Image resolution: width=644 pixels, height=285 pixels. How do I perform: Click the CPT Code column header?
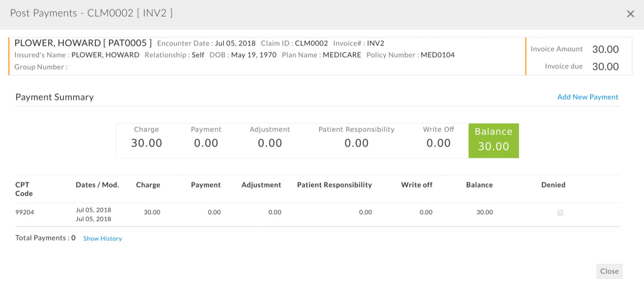click(24, 189)
